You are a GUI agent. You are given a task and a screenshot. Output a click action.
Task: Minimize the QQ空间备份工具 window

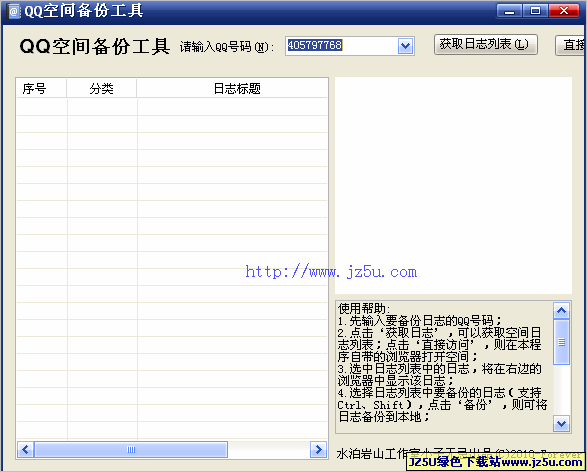(x=509, y=10)
